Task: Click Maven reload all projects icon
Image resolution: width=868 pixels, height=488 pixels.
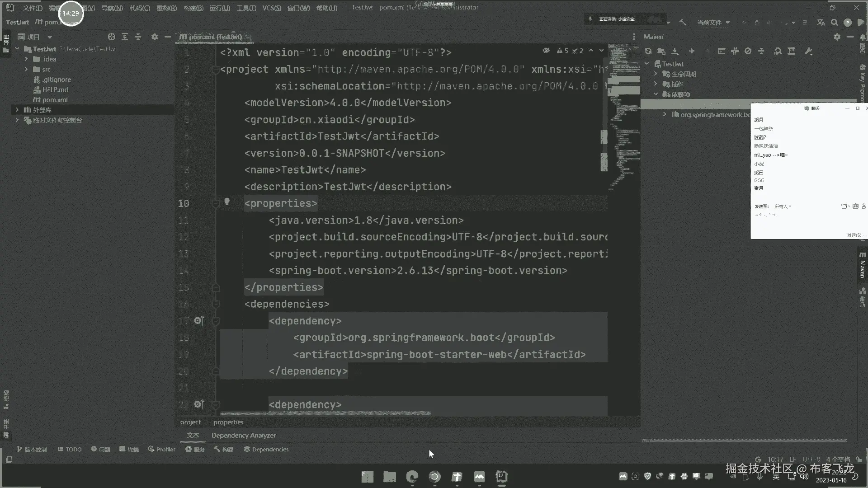Action: (x=648, y=51)
